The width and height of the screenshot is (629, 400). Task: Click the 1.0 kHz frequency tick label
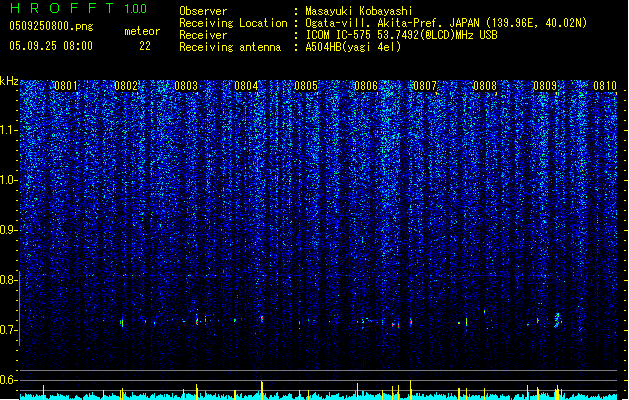point(9,180)
